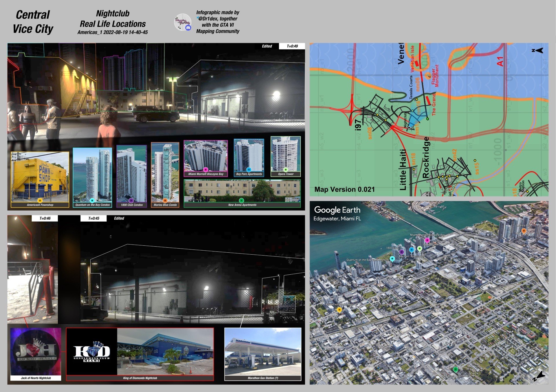Click the GTA VI Mapping Community round logo
556x392 pixels.
[182, 22]
